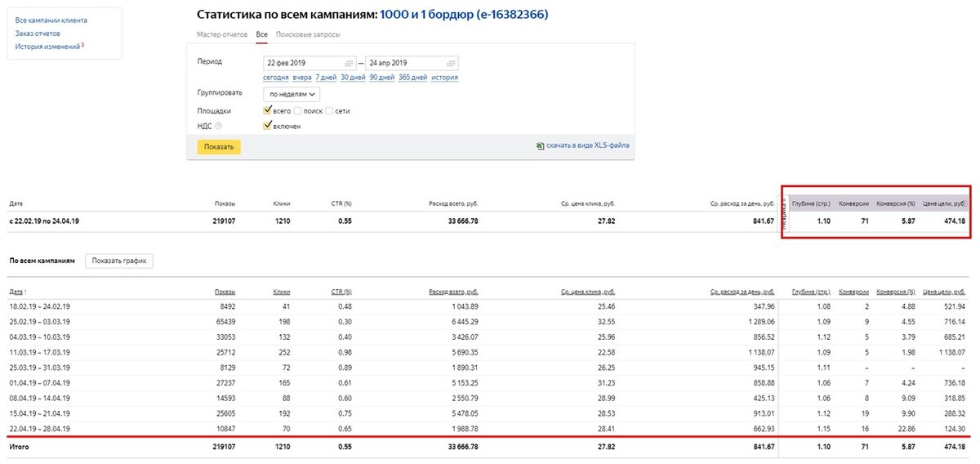Viewport: 980px width, 464px height.
Task: Click the Итого label in bottom row
Action: pos(19,448)
